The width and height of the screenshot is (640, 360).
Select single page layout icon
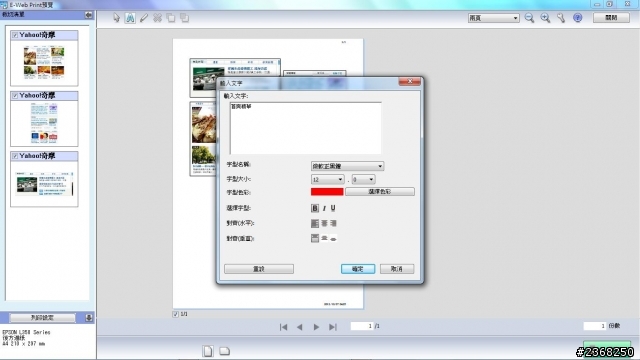(208, 351)
